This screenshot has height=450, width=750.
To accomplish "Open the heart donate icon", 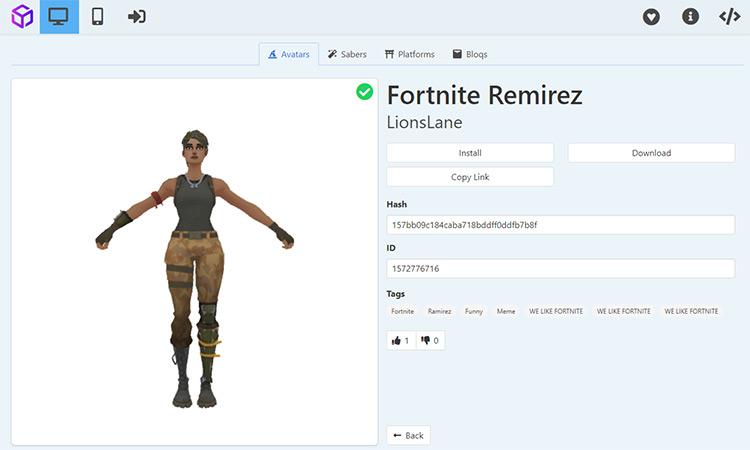I will coord(651,17).
